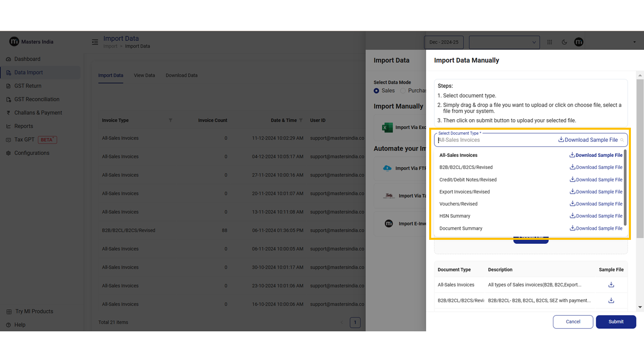Choose HSN Summary from document type list
The width and height of the screenshot is (644, 362).
point(455,216)
